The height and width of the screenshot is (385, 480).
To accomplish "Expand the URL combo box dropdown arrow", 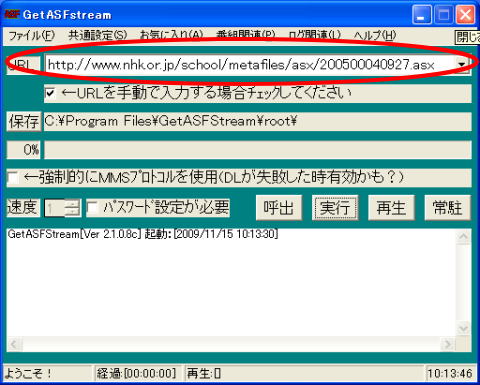I will 462,64.
